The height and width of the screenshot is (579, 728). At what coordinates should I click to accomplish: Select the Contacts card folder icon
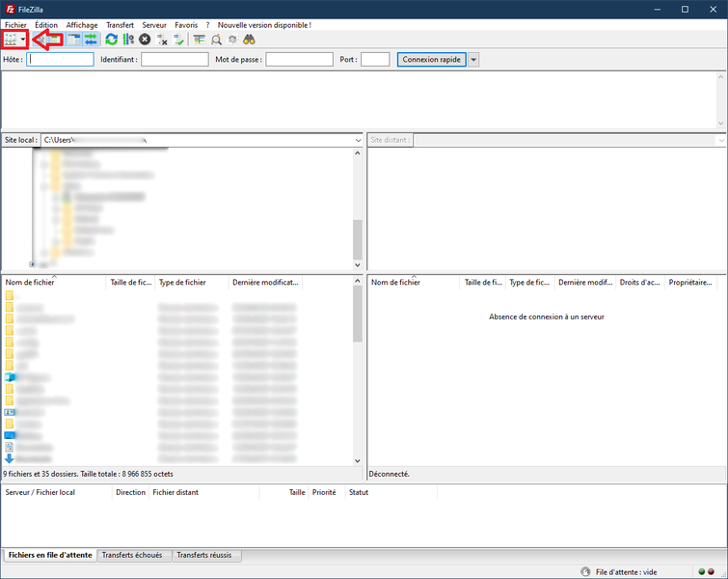pyautogui.click(x=10, y=412)
